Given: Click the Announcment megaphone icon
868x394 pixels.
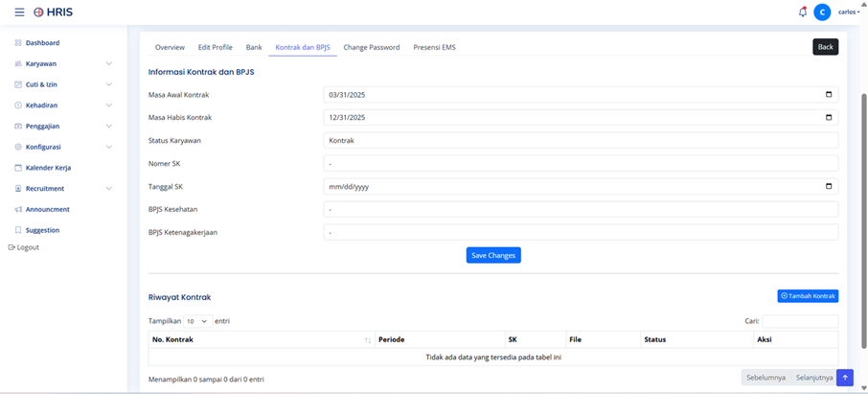Looking at the screenshot, I should (x=17, y=210).
